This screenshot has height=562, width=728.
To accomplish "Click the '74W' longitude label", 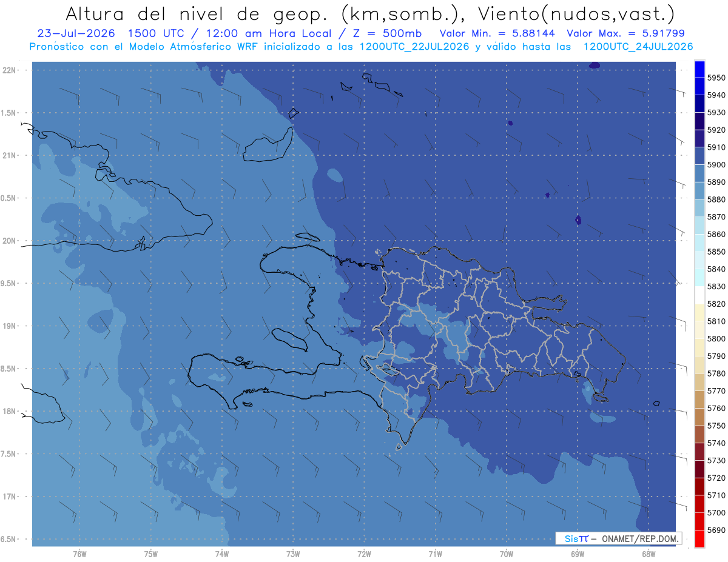I will 221,554.
